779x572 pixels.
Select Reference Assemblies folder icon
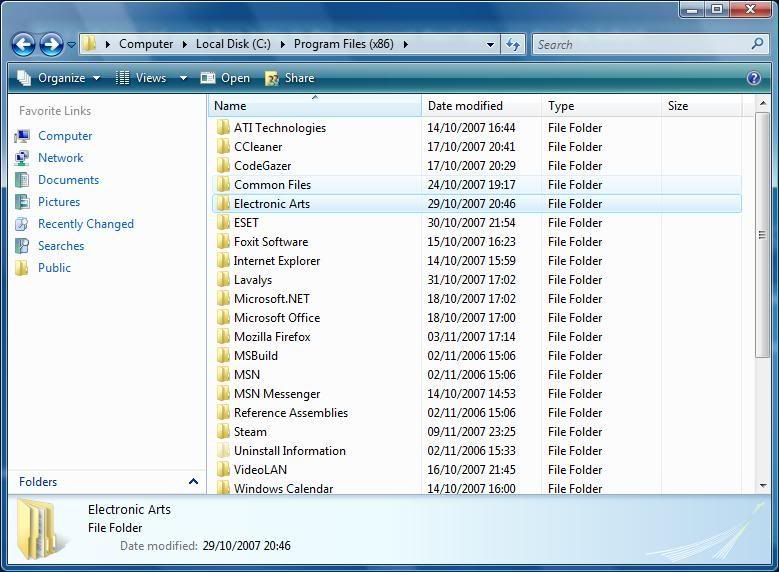223,412
